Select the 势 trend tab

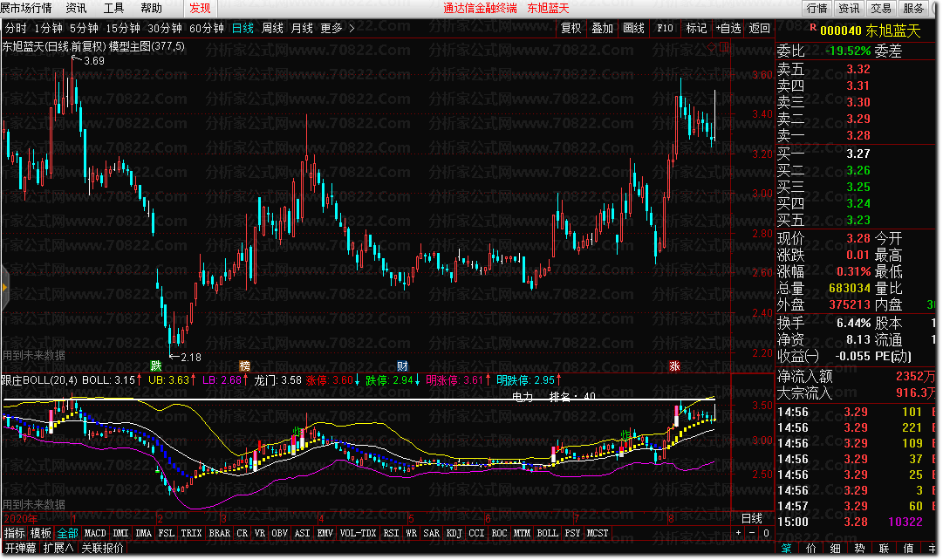(859, 548)
